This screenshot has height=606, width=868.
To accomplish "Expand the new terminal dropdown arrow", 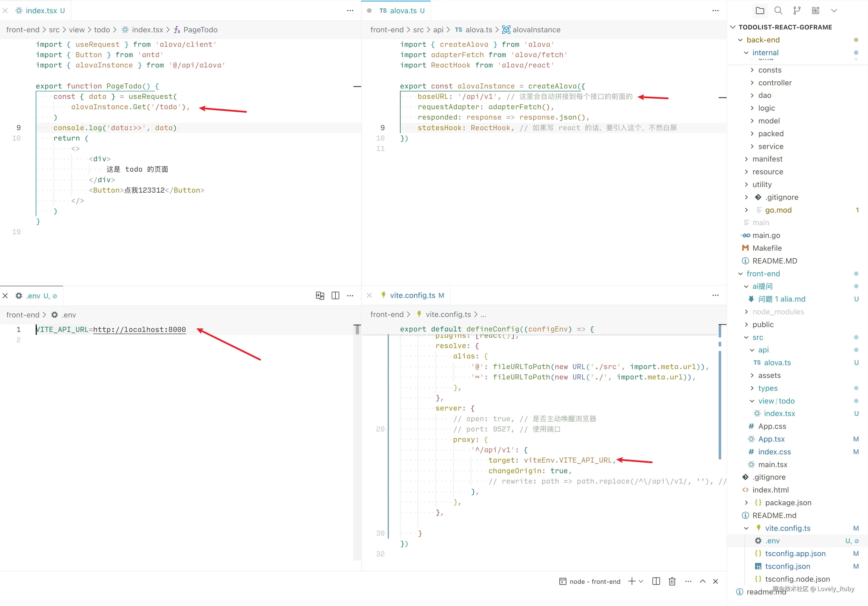I will click(641, 581).
